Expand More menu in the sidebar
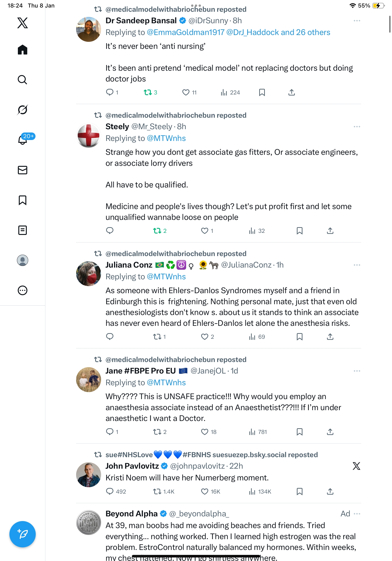 [x=23, y=290]
